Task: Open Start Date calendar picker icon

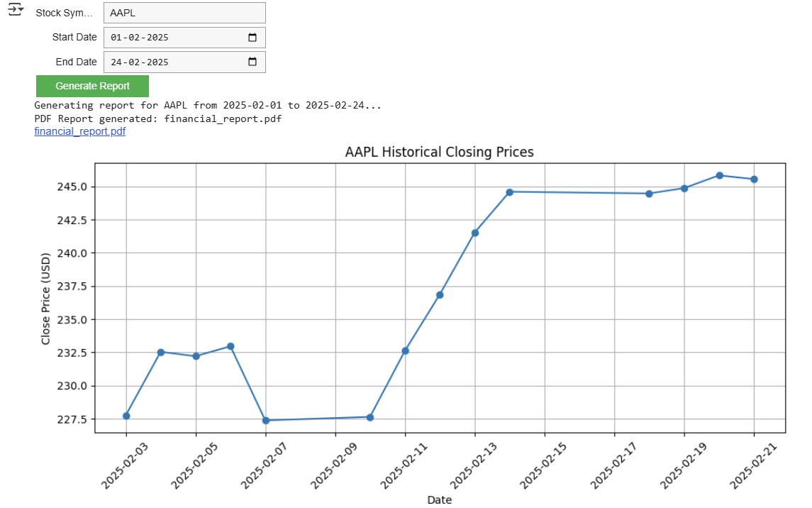Action: pyautogui.click(x=252, y=38)
